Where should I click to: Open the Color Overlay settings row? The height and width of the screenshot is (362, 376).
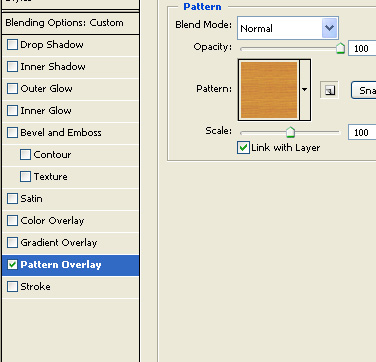tap(70, 221)
